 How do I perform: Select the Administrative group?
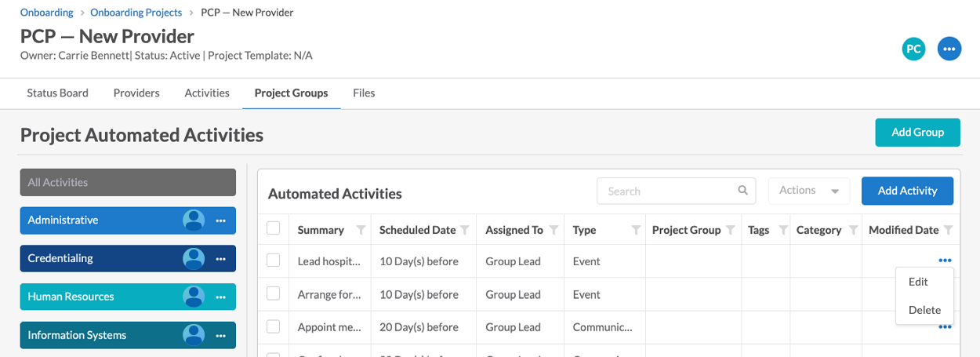(128, 220)
